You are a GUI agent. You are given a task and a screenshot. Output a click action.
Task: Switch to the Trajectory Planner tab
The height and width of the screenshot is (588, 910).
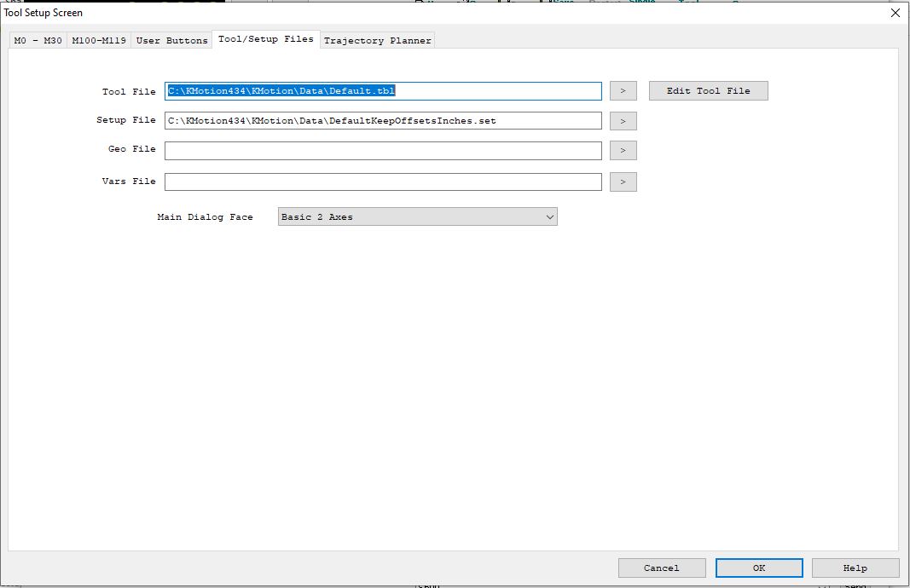pos(377,40)
